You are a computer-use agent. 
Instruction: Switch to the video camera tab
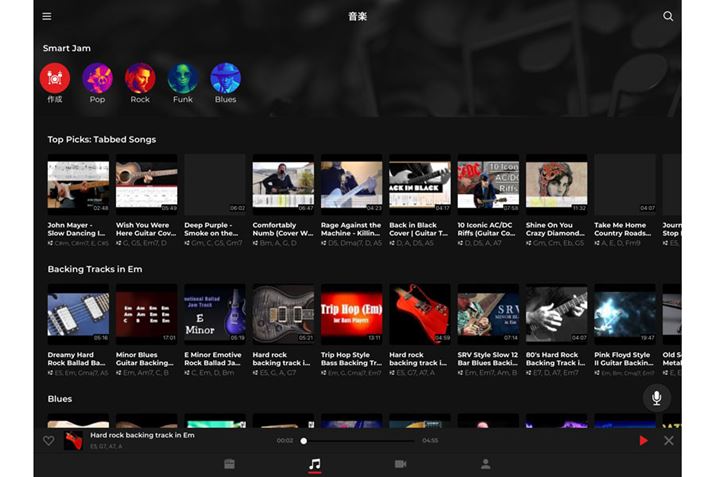[x=400, y=464]
